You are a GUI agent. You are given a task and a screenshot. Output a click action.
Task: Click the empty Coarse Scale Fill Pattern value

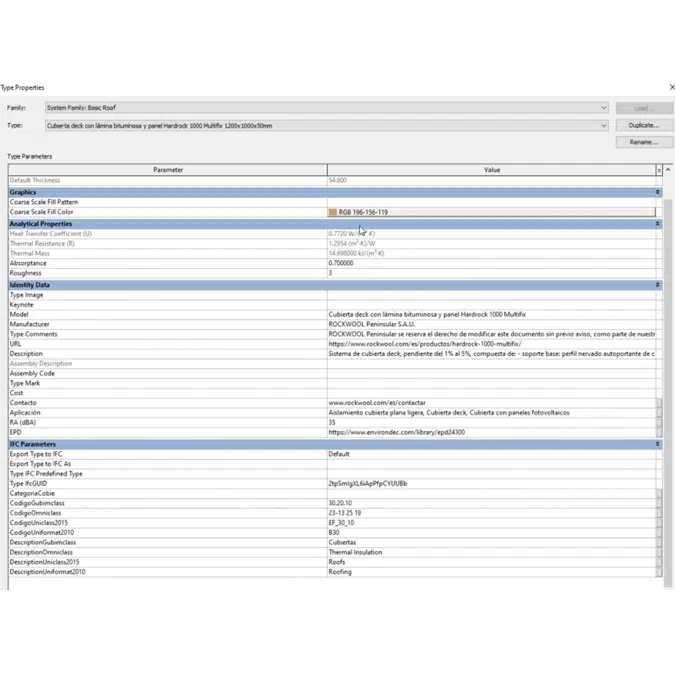pyautogui.click(x=491, y=202)
